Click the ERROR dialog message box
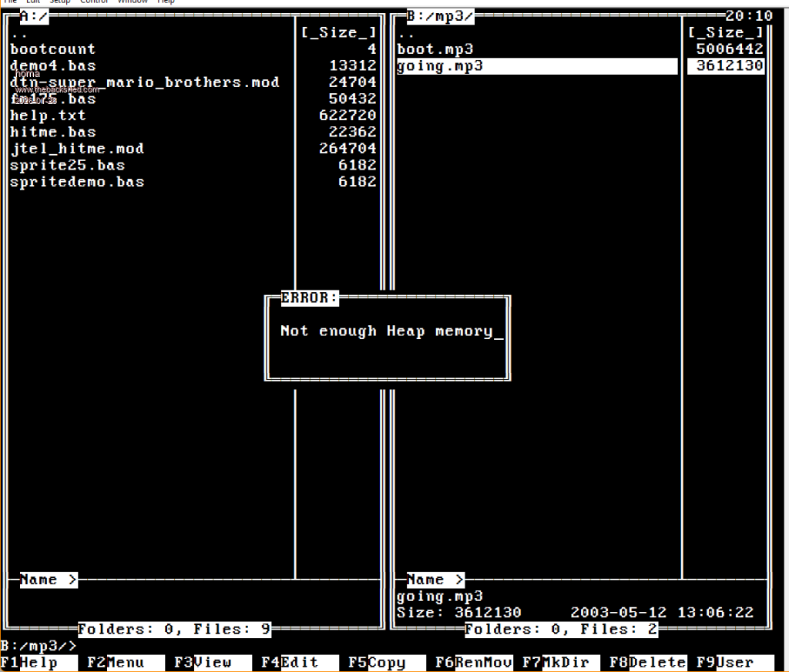 (387, 338)
